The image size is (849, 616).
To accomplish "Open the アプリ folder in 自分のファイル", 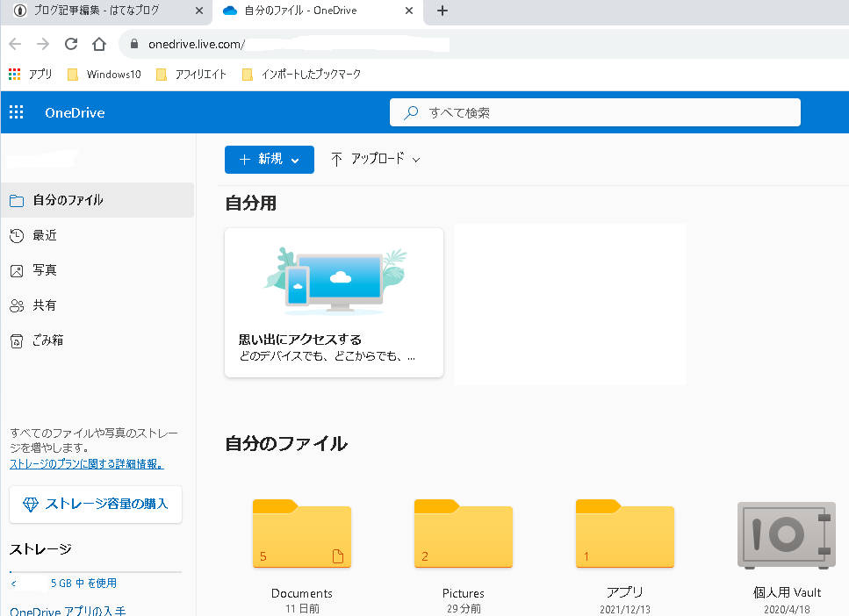I will click(625, 534).
